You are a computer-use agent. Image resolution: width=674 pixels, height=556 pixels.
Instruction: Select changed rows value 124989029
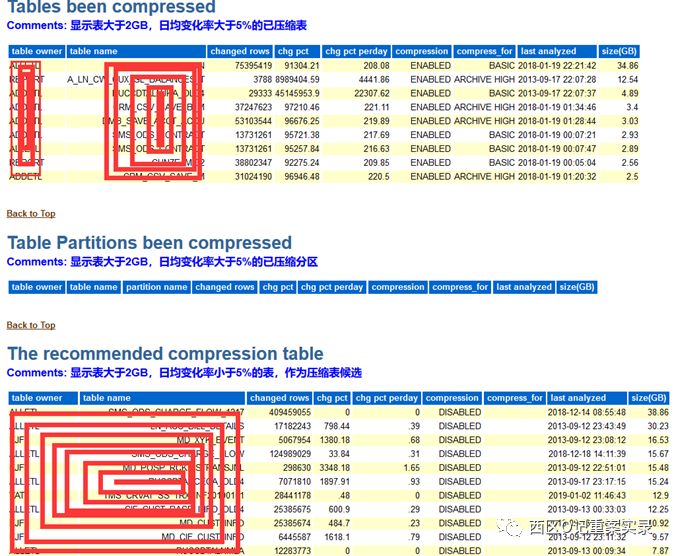click(x=290, y=454)
